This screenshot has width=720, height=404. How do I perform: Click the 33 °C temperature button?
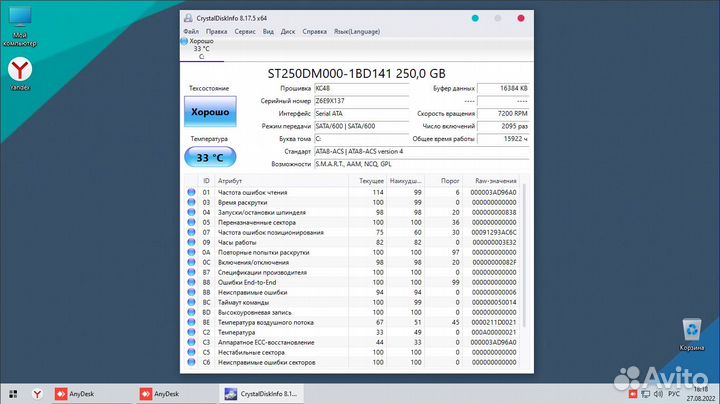(211, 156)
